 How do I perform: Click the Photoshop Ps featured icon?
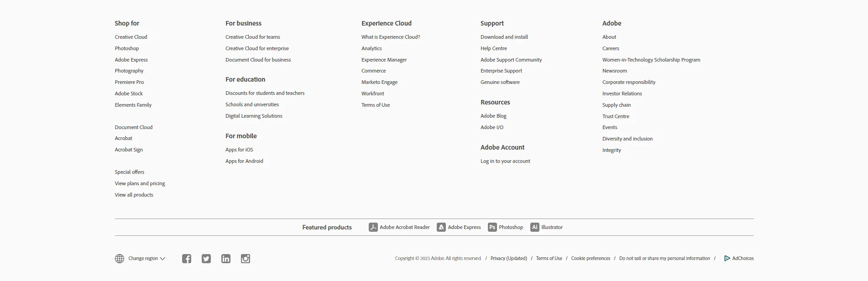(x=492, y=227)
